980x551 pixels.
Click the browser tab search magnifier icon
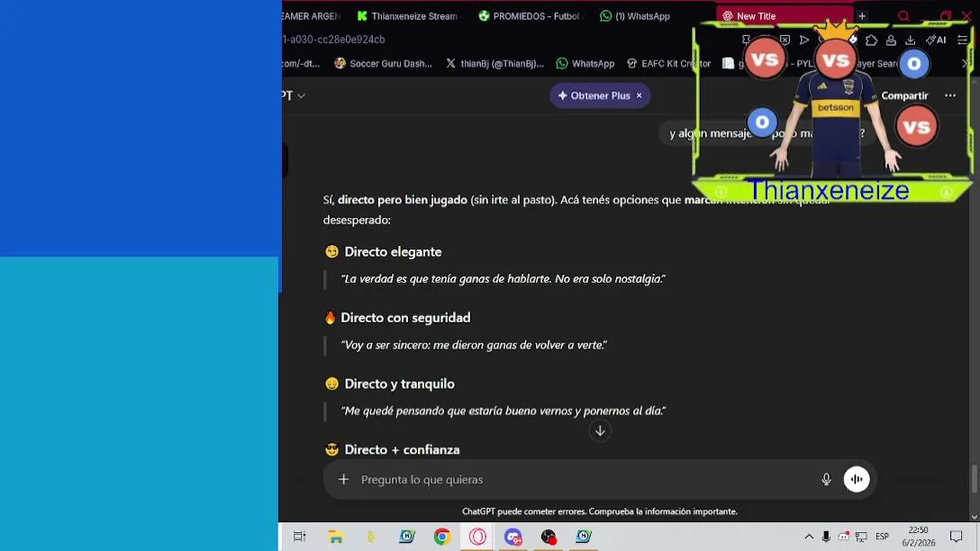click(x=903, y=16)
